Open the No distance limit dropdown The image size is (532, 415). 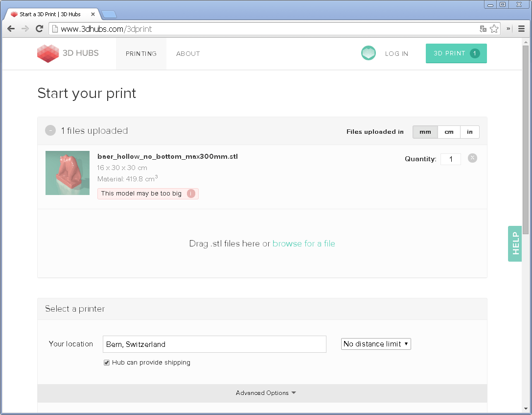point(376,344)
